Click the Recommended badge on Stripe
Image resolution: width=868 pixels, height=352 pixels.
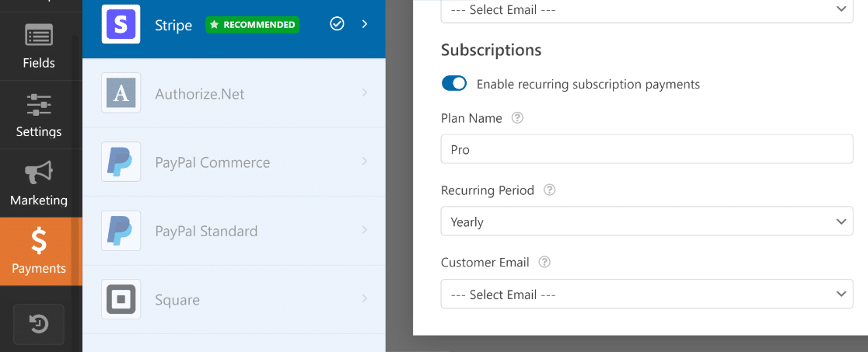click(253, 24)
